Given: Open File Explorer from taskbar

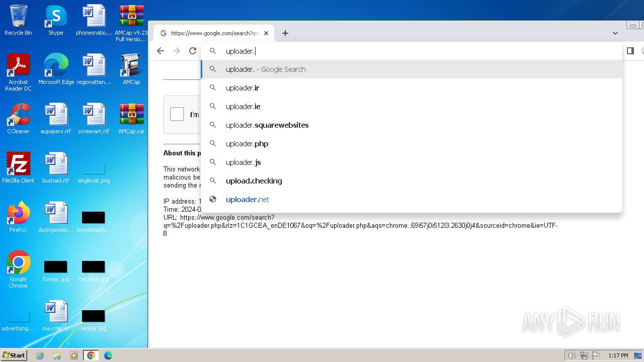Looking at the screenshot, I should [x=57, y=355].
